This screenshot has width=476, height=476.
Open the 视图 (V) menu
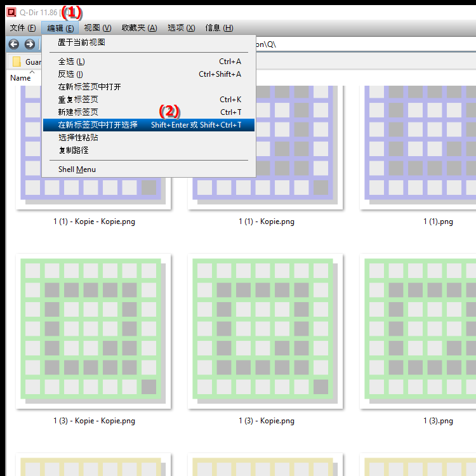[97, 28]
